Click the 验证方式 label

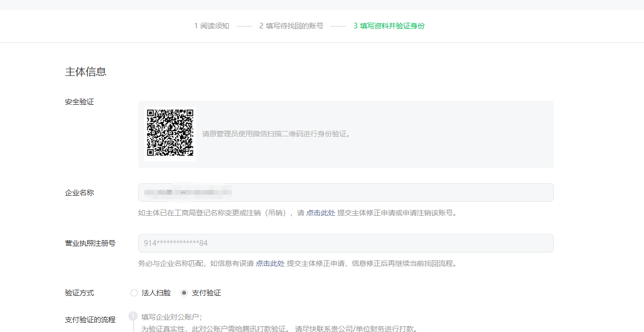79,293
